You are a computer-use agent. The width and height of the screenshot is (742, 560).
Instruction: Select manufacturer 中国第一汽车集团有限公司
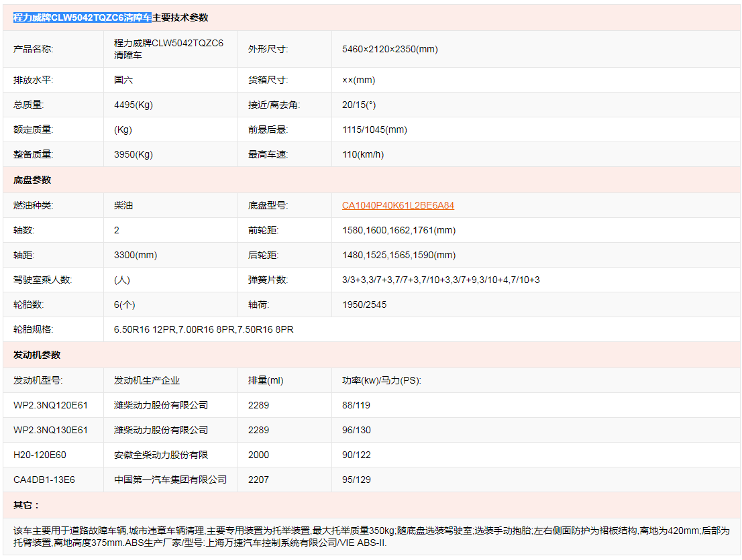coord(170,479)
